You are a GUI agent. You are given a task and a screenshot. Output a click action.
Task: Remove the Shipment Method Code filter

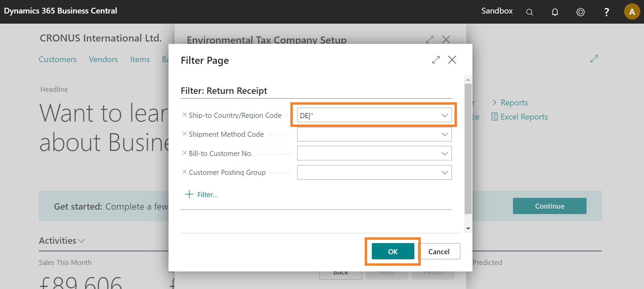pos(184,134)
